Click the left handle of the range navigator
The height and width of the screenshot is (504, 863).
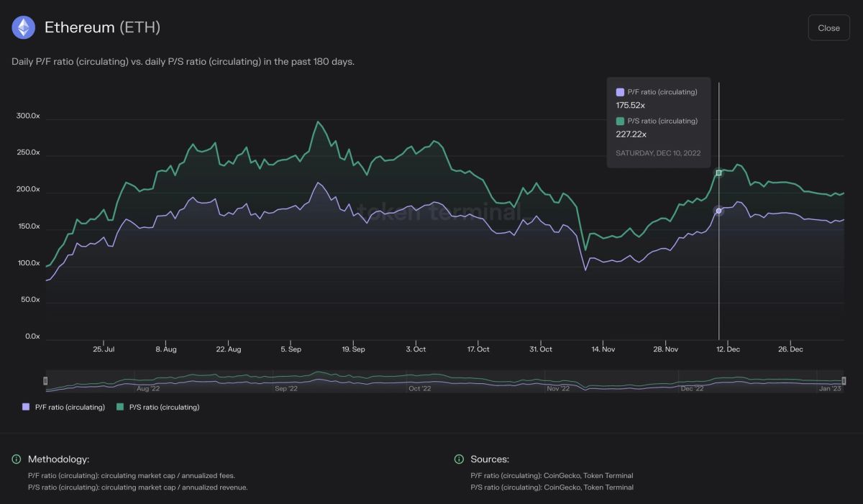point(45,380)
